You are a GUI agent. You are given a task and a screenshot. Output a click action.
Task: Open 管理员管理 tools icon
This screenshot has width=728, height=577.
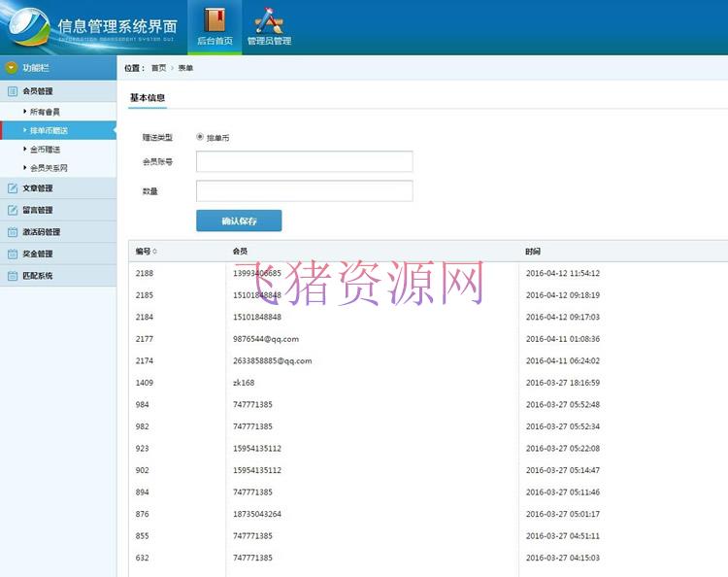[x=268, y=19]
